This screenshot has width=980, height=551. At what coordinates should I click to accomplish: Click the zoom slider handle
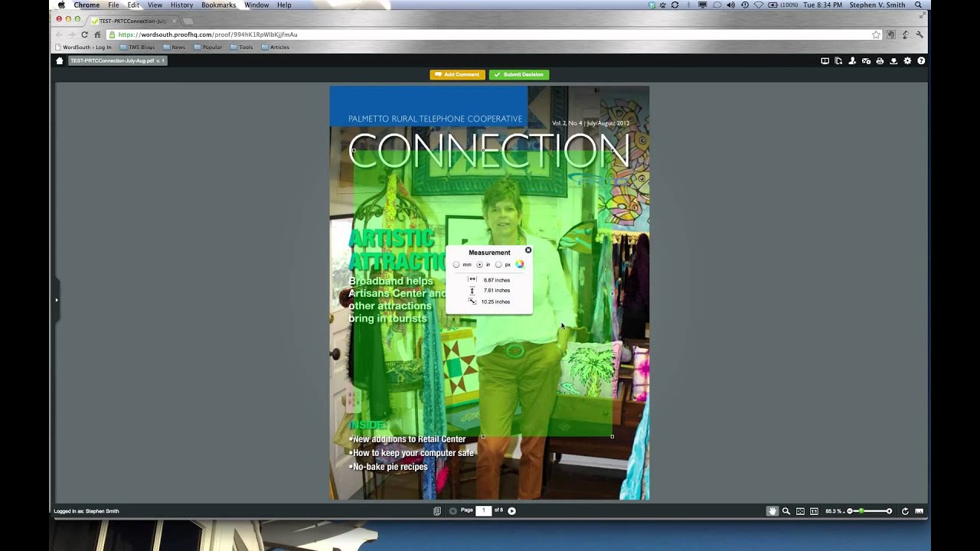tap(861, 511)
